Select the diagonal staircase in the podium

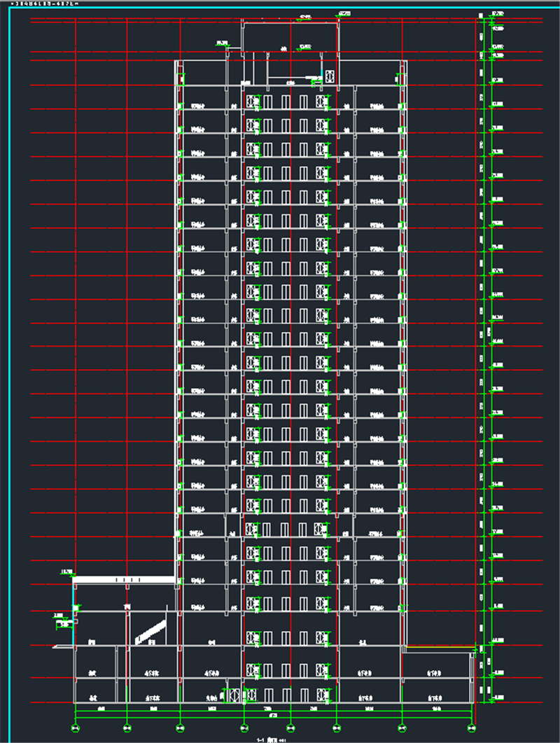(150, 631)
